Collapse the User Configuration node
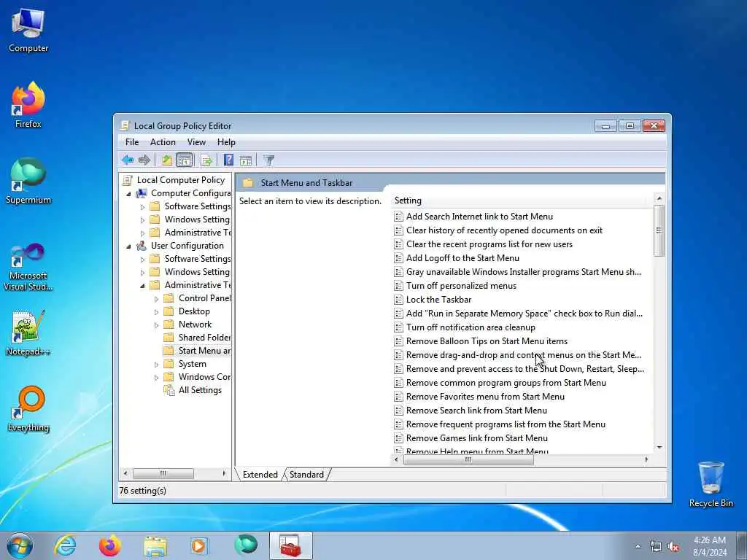The width and height of the screenshot is (747, 560). click(x=128, y=246)
